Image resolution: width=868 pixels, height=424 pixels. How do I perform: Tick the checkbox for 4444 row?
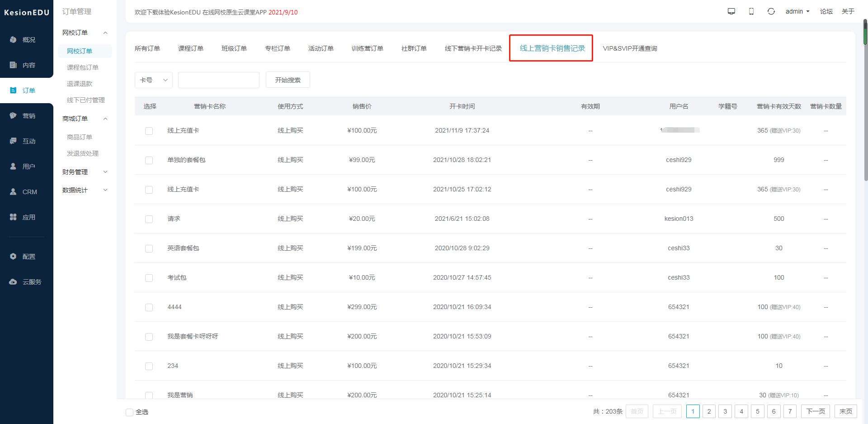[x=149, y=307]
